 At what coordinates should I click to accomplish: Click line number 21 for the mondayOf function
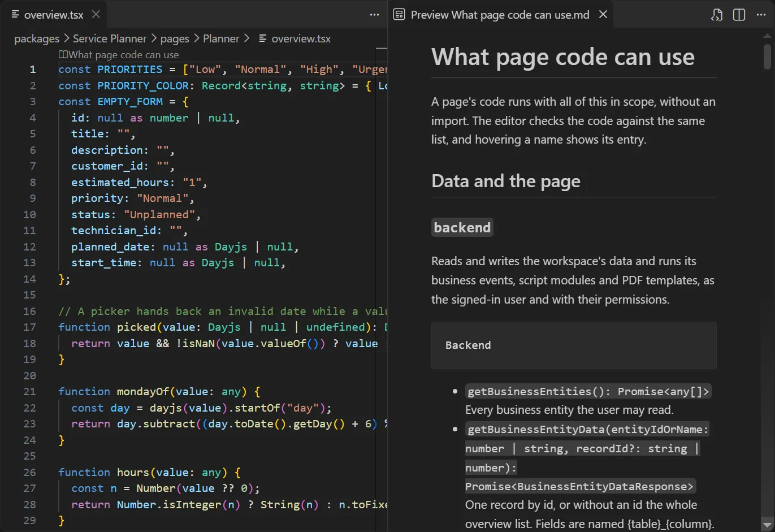[x=29, y=392]
